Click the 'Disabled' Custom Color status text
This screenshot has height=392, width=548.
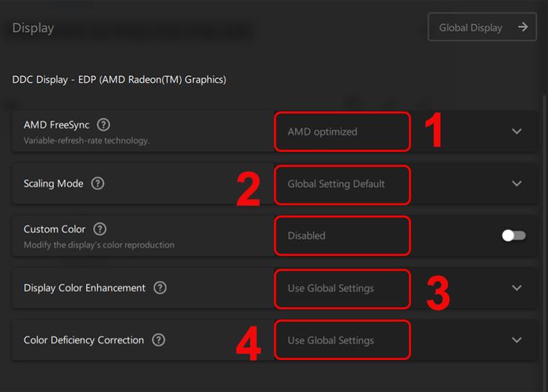click(x=306, y=236)
